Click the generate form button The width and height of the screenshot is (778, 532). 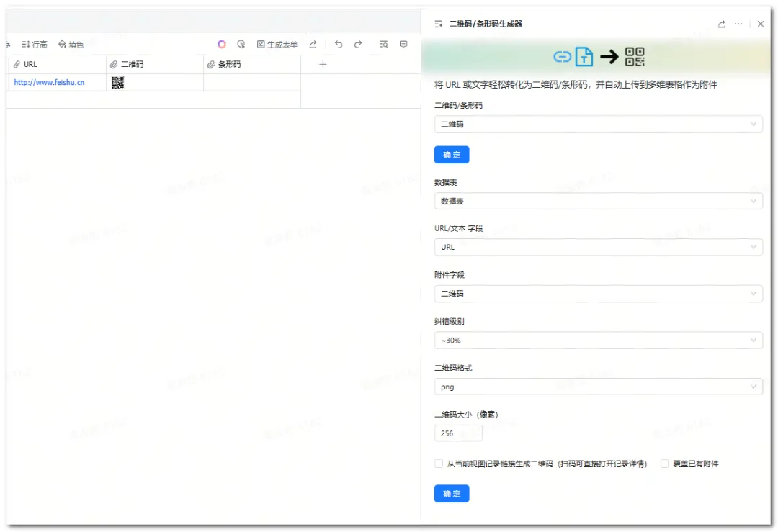coord(277,45)
